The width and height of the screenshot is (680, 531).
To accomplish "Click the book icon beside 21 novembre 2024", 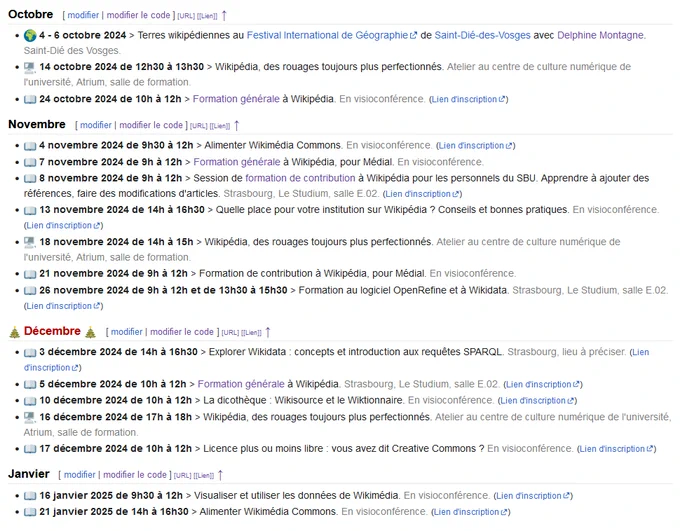I will click(x=30, y=274).
